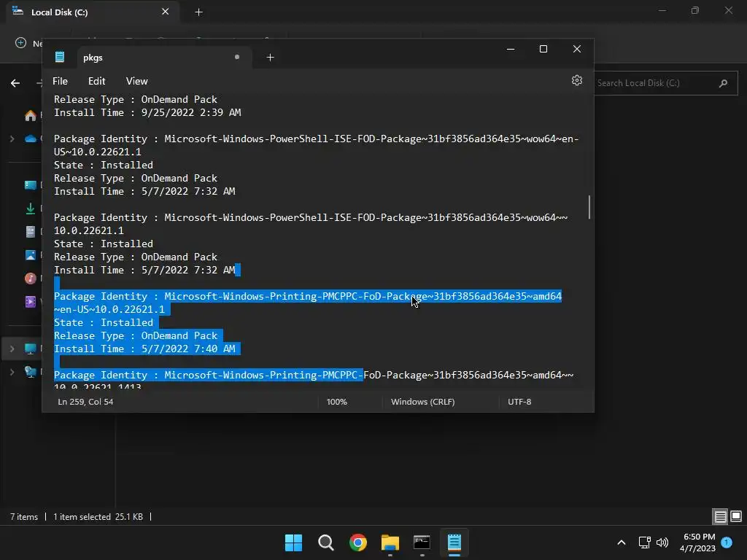Open the clock showing 6:50 PM
The height and width of the screenshot is (560, 747).
697,542
